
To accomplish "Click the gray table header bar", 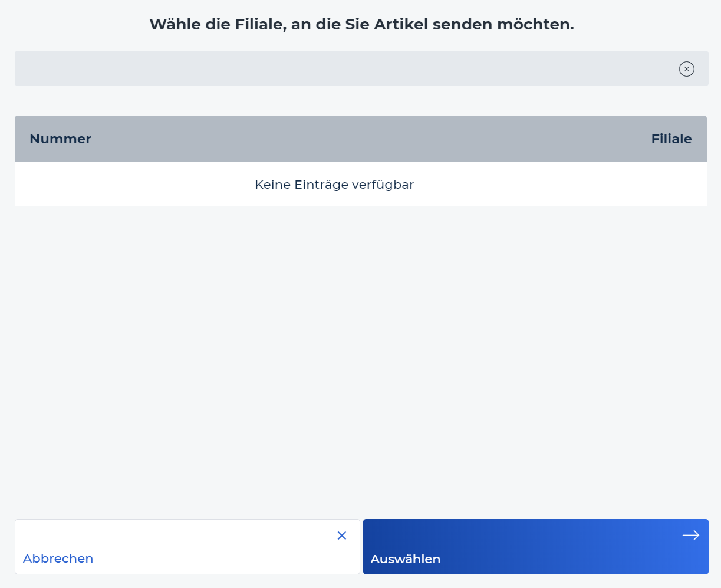I will [x=361, y=139].
